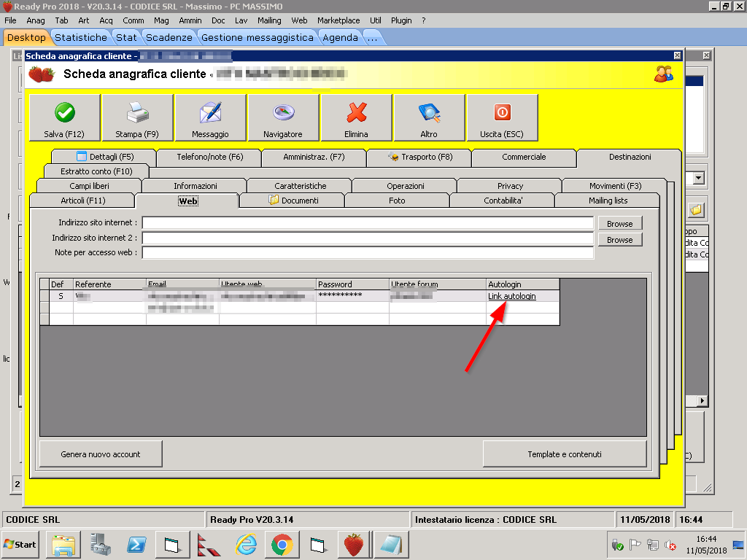Open Windows Explorer folder in taskbar
The width and height of the screenshot is (747, 560).
[63, 545]
